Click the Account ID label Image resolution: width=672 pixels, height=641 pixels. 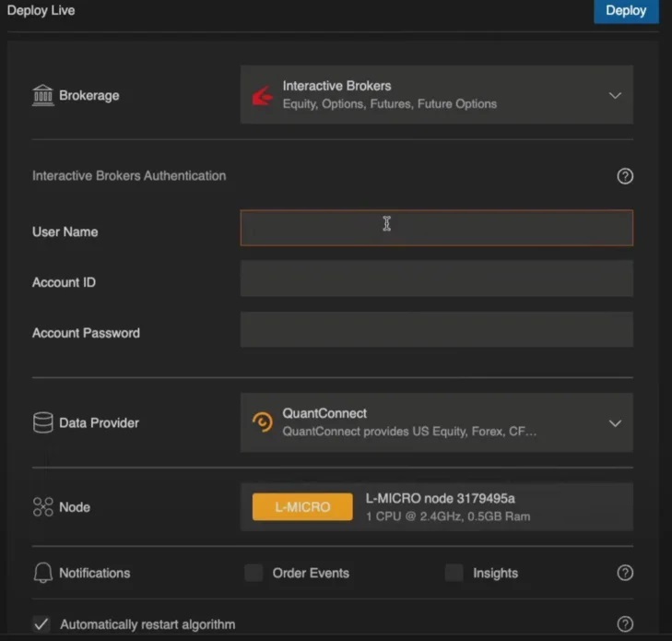point(64,282)
